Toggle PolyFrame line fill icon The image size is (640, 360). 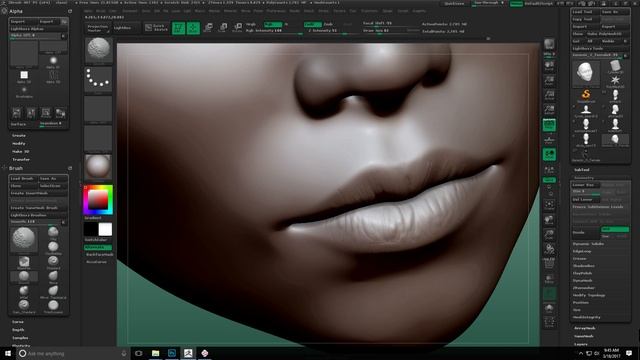(x=549, y=264)
